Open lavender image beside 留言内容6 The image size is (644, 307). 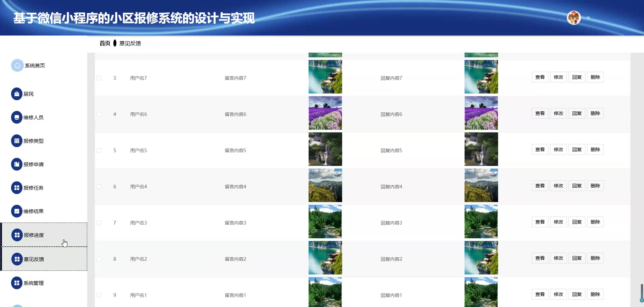(x=325, y=113)
